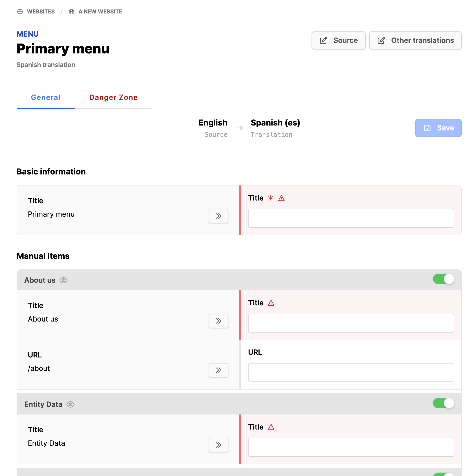The image size is (472, 476).
Task: Go to A New Website breadcrumb
Action: pos(100,12)
